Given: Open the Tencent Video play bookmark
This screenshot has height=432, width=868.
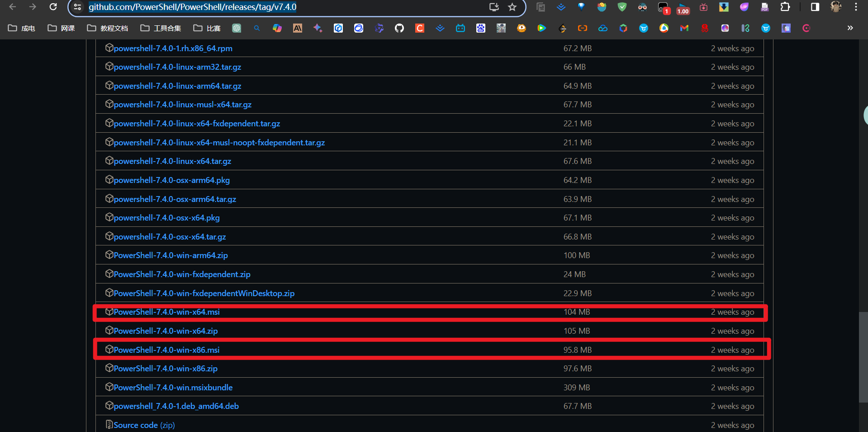Looking at the screenshot, I should pyautogui.click(x=542, y=28).
